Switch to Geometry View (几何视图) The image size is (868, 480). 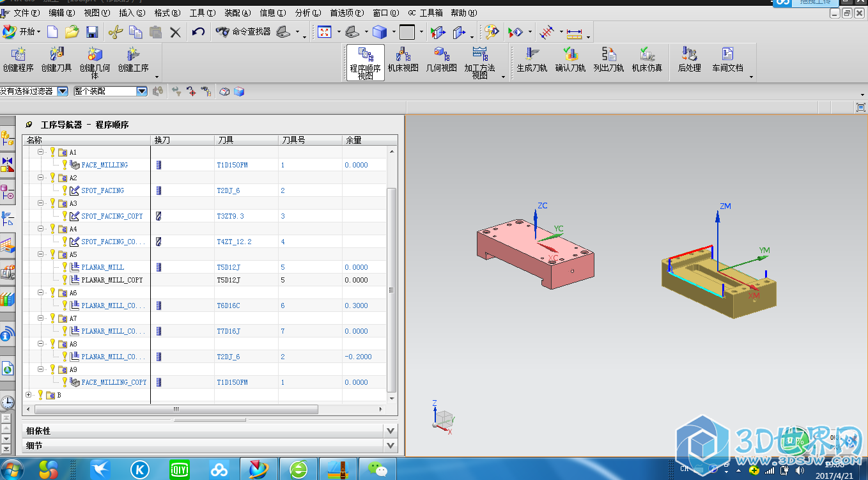[x=441, y=60]
